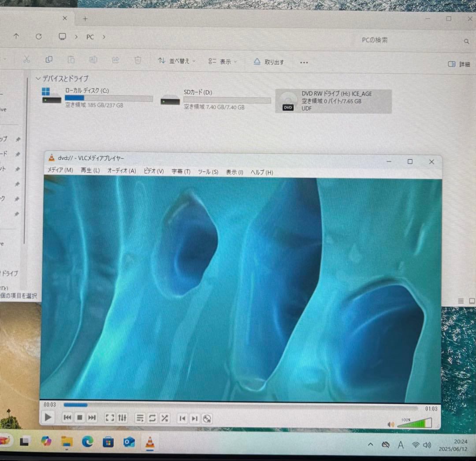476x461 pixels.
Task: Stop playback in VLC
Action: coord(80,418)
